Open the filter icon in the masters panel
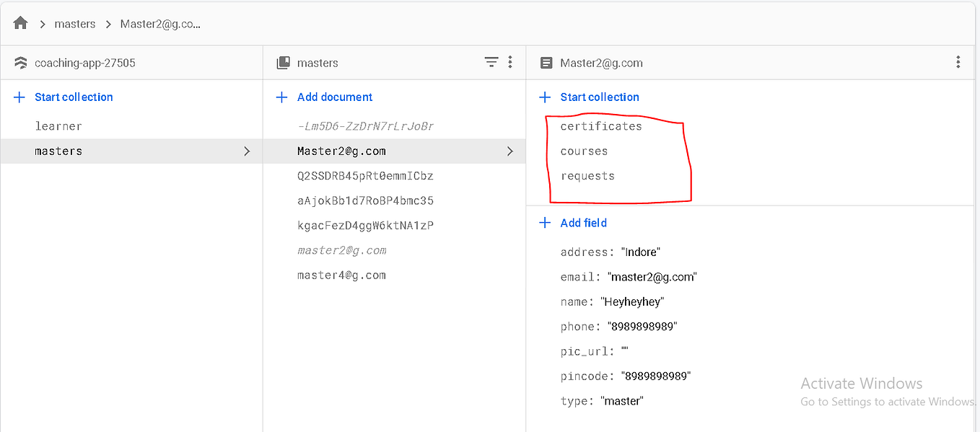The width and height of the screenshot is (980, 432). pyautogui.click(x=491, y=63)
